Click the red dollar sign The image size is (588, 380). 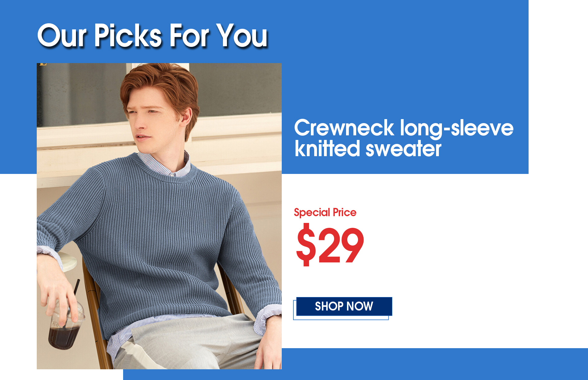pos(306,245)
